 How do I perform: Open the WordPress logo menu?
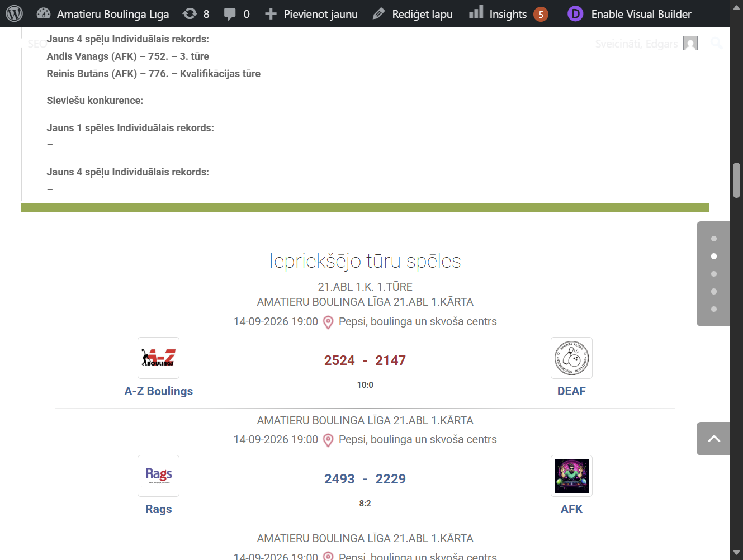[x=14, y=13]
